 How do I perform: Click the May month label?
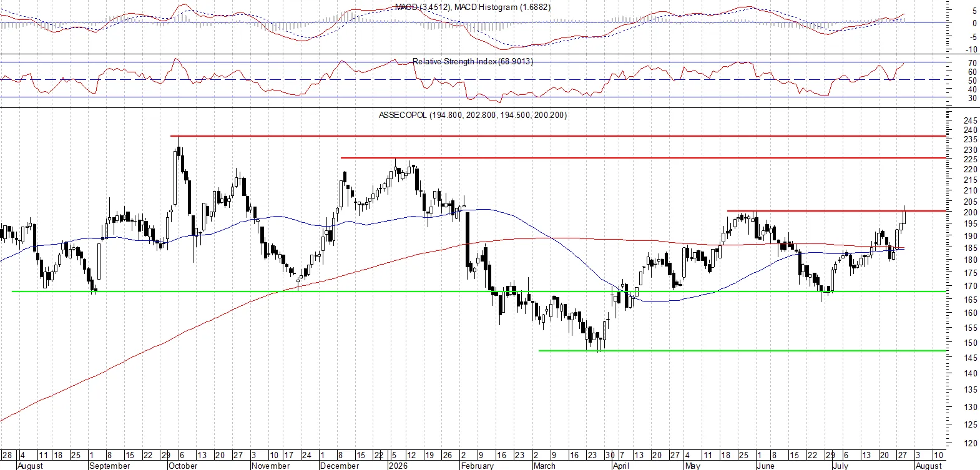pyautogui.click(x=692, y=466)
